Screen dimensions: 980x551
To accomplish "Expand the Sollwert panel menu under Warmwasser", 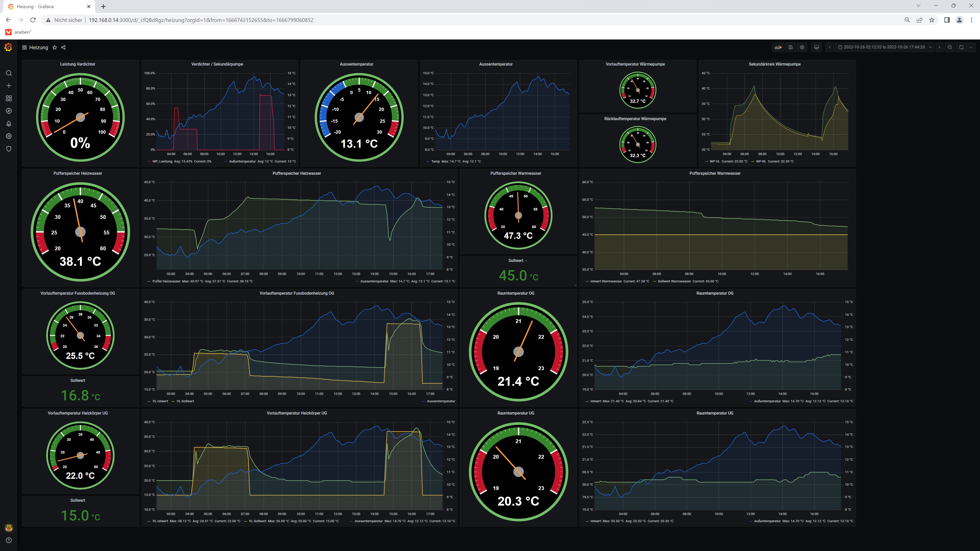I will tap(518, 260).
